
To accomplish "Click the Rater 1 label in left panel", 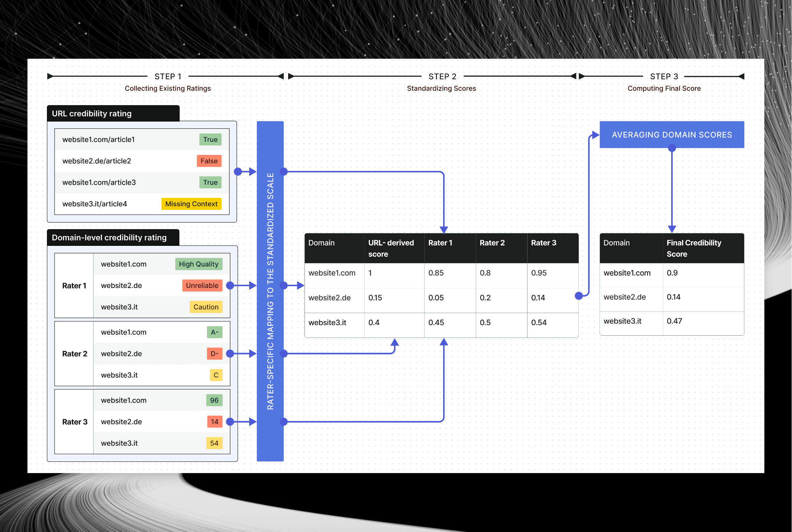I will [74, 285].
